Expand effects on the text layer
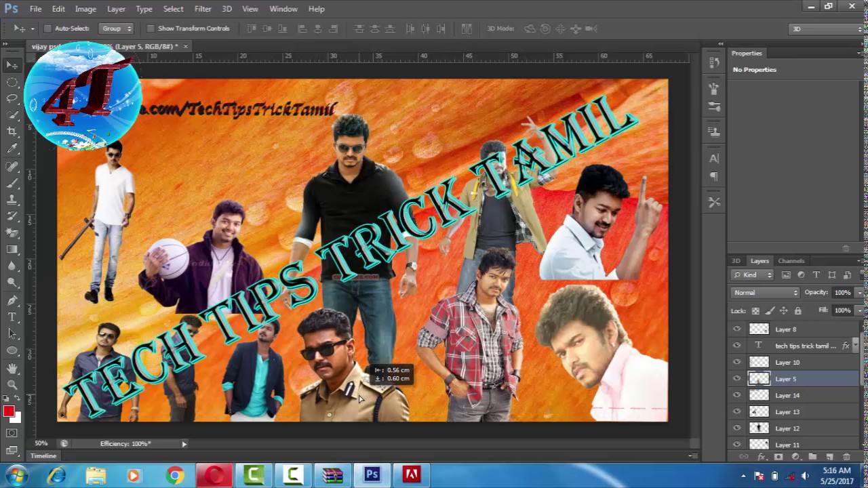868x488 pixels. 855,346
